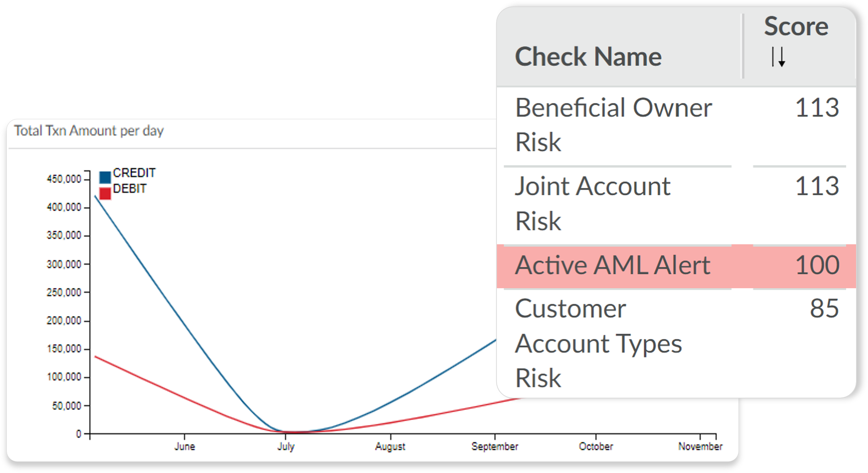The image size is (868, 473).
Task: Select the highlighted Active AML Alert row
Action: click(x=676, y=266)
